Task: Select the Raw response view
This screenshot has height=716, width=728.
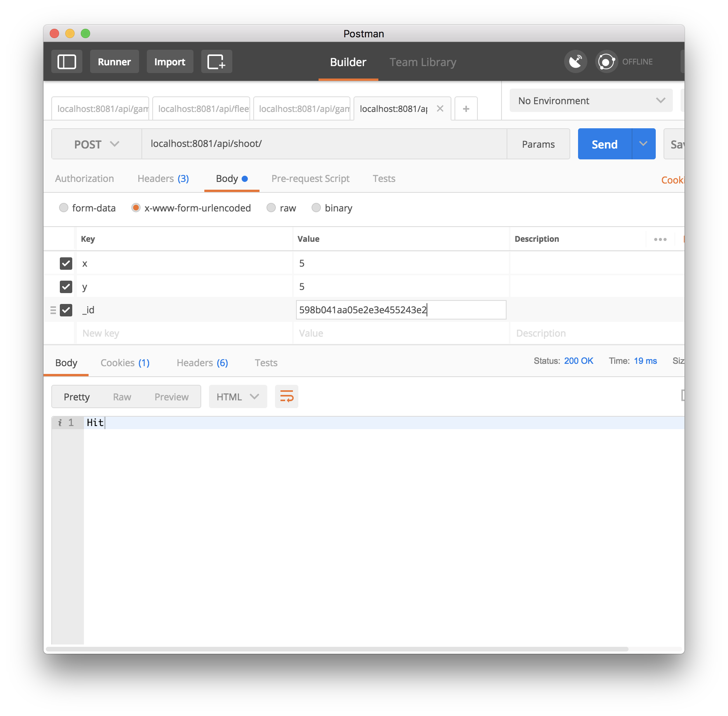Action: 122,396
